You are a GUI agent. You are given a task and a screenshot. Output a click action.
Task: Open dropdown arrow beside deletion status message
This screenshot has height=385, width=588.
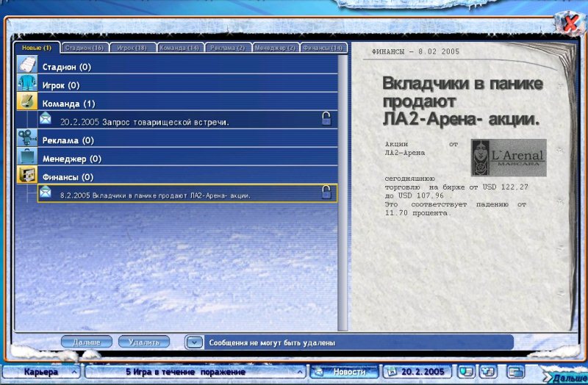coord(193,342)
